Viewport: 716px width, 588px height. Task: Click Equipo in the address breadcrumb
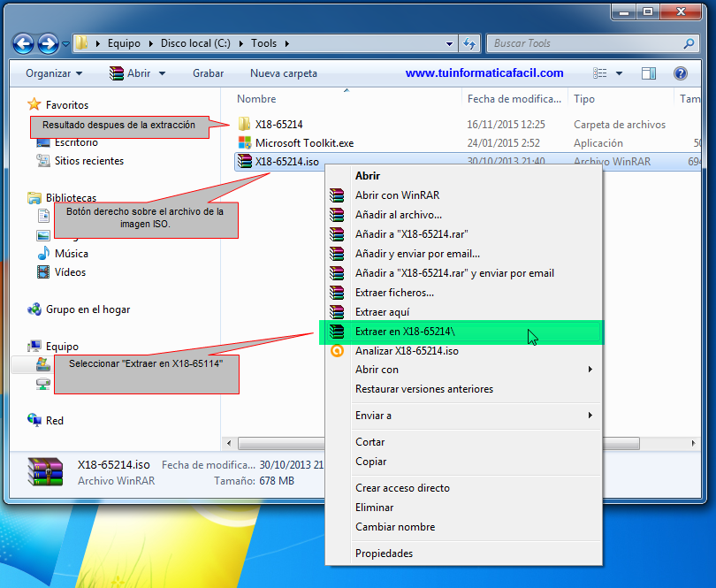coord(124,43)
